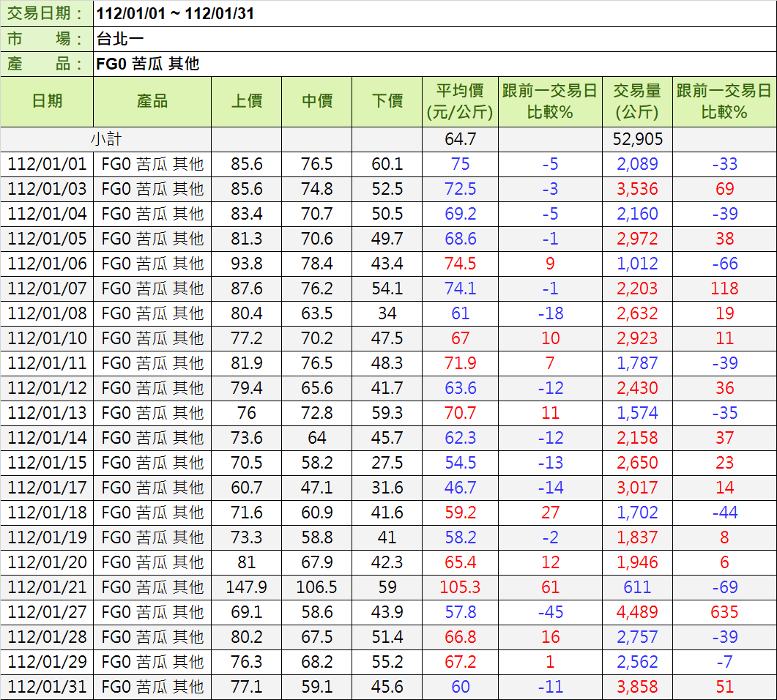Click the total volume 52,905
777x700 pixels.
click(x=637, y=139)
